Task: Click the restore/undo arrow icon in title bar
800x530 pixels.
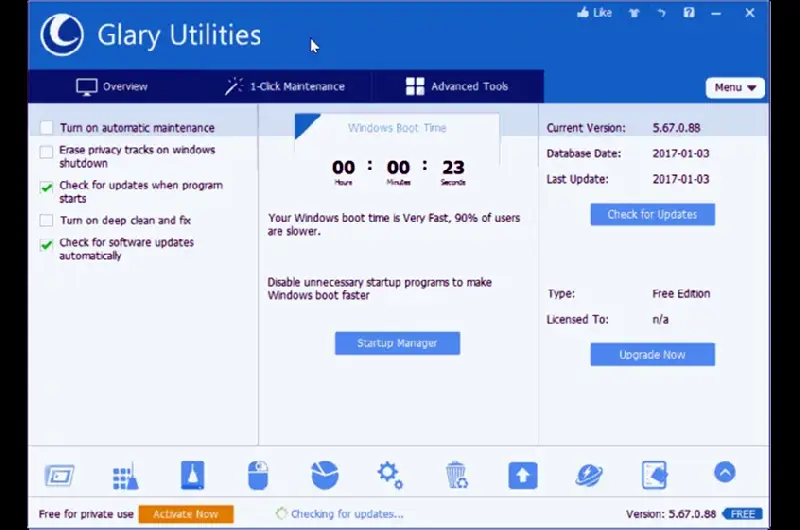Action: (x=662, y=13)
